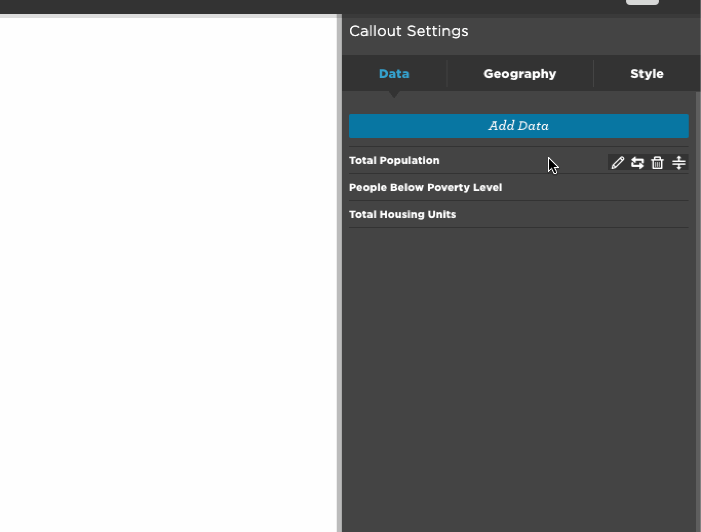Click the Add Data button

click(519, 126)
